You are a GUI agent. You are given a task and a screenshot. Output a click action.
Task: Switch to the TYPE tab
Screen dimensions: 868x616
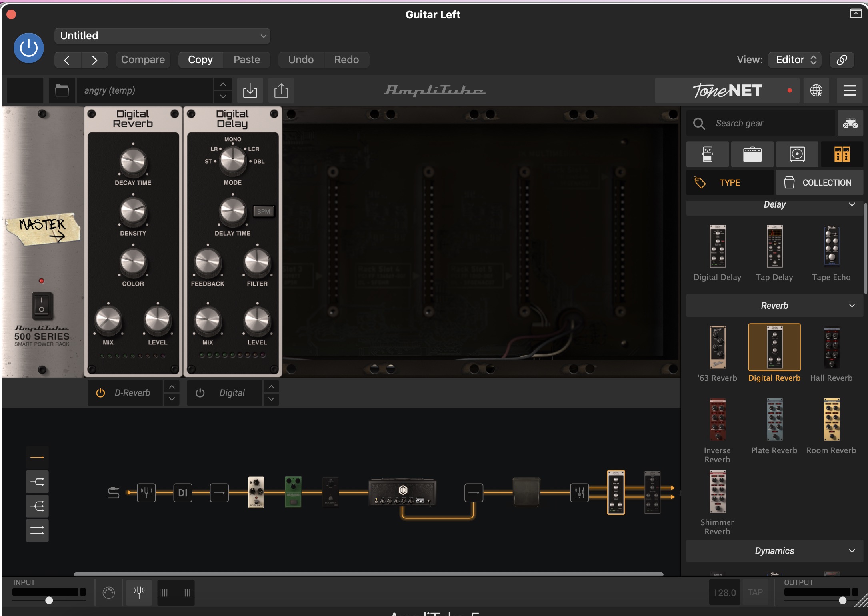click(730, 182)
